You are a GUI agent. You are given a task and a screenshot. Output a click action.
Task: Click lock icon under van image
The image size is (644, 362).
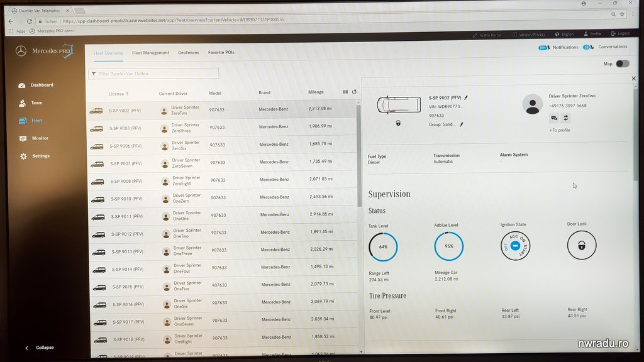pos(398,123)
